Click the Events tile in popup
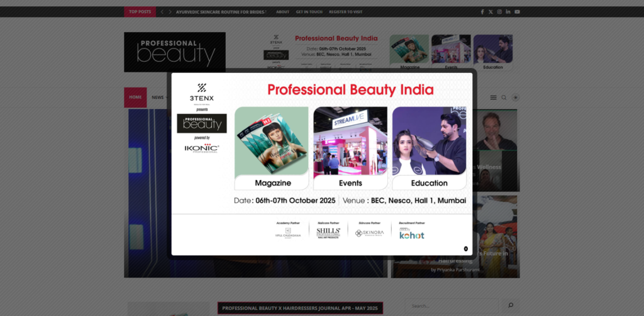 tap(350, 149)
